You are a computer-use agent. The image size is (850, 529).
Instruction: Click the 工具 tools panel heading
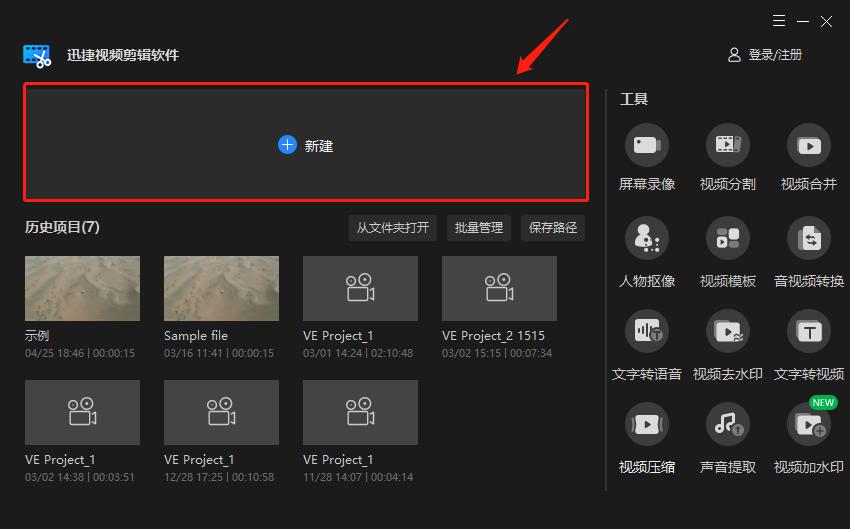(634, 99)
